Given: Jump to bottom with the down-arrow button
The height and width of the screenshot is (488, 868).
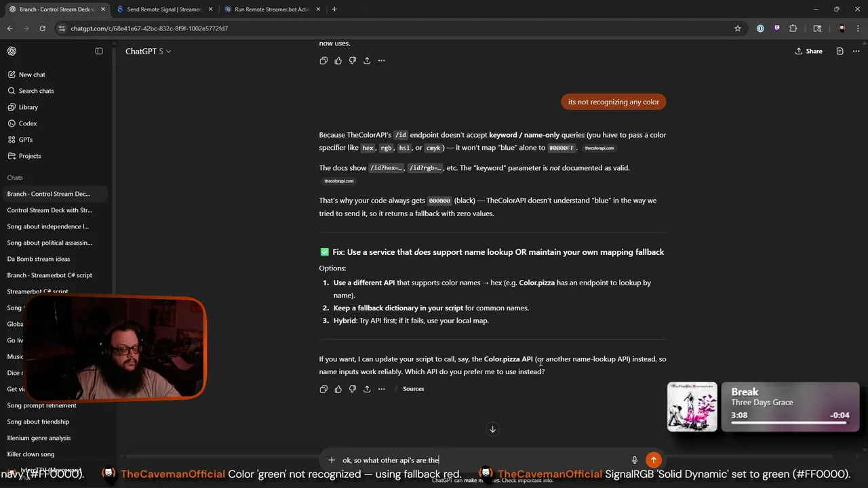Looking at the screenshot, I should [x=493, y=429].
